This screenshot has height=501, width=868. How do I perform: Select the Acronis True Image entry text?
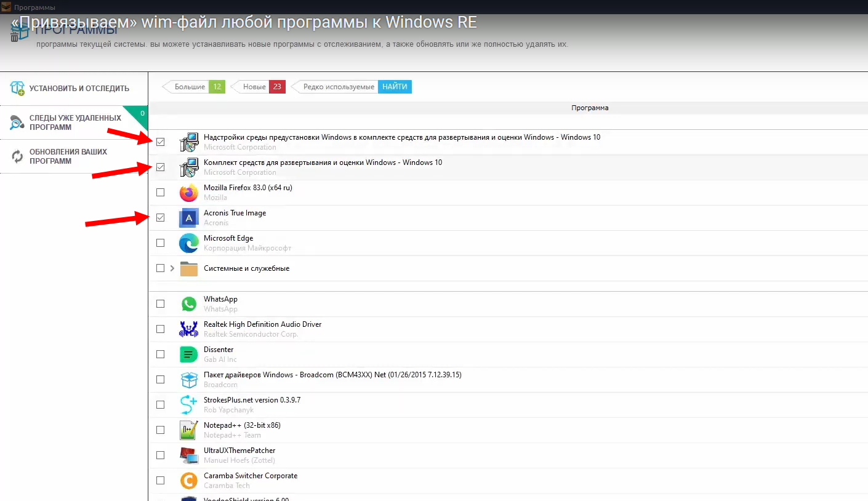(x=235, y=213)
